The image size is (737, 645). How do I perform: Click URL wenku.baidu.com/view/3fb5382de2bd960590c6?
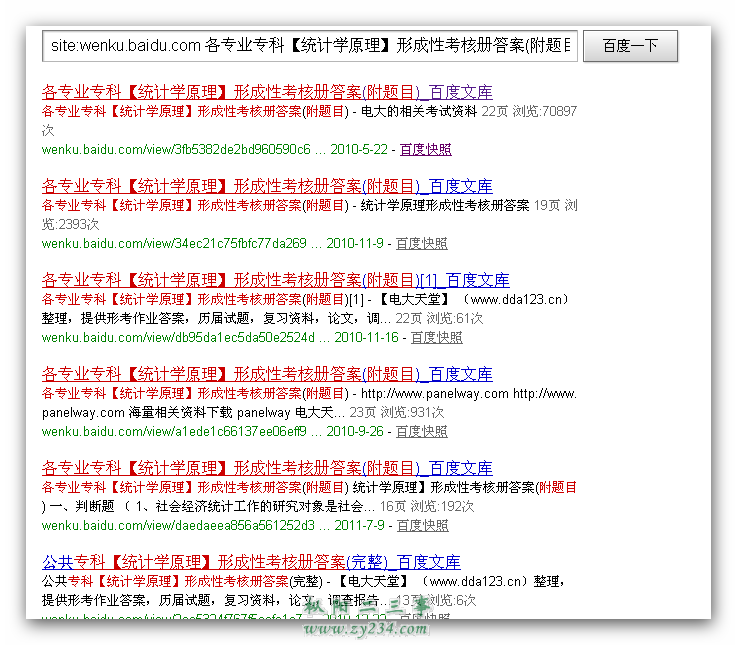(176, 149)
